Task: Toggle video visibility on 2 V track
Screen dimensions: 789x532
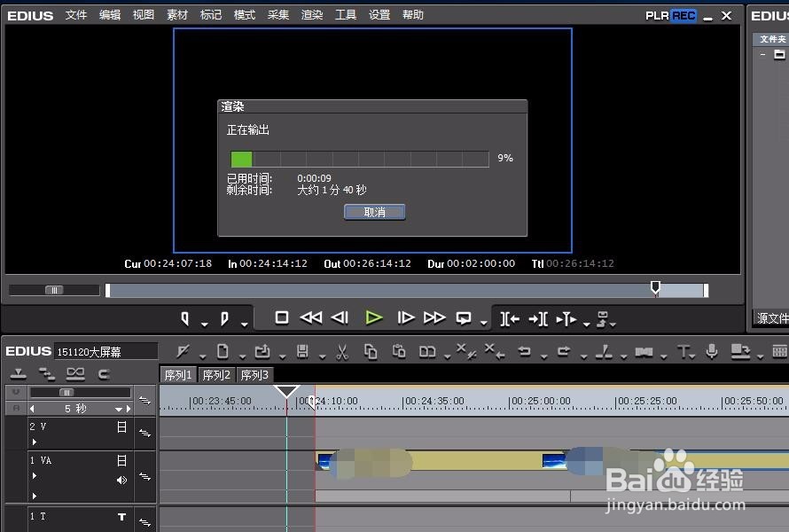Action: click(121, 426)
